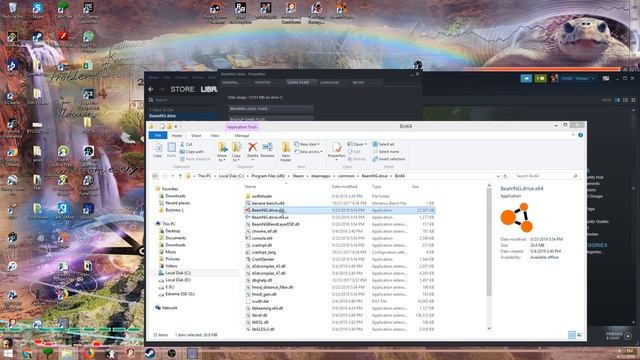The height and width of the screenshot is (360, 640).
Task: Click common segment in the address bar
Action: 346,176
